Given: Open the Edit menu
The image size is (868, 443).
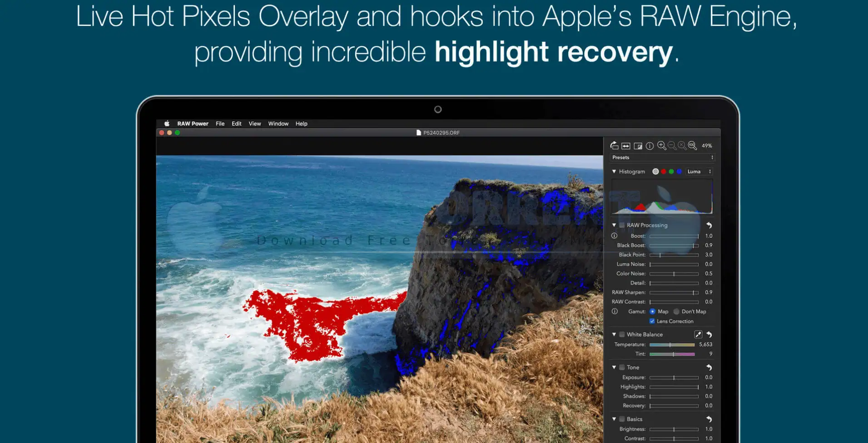Looking at the screenshot, I should click(237, 123).
